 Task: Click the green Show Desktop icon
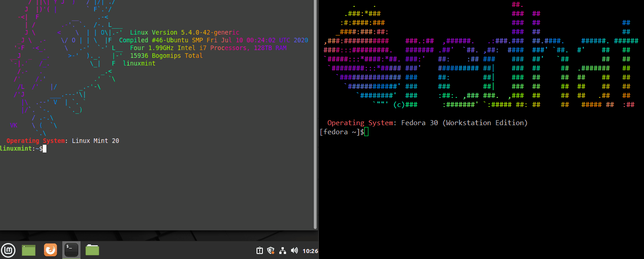(x=29, y=250)
